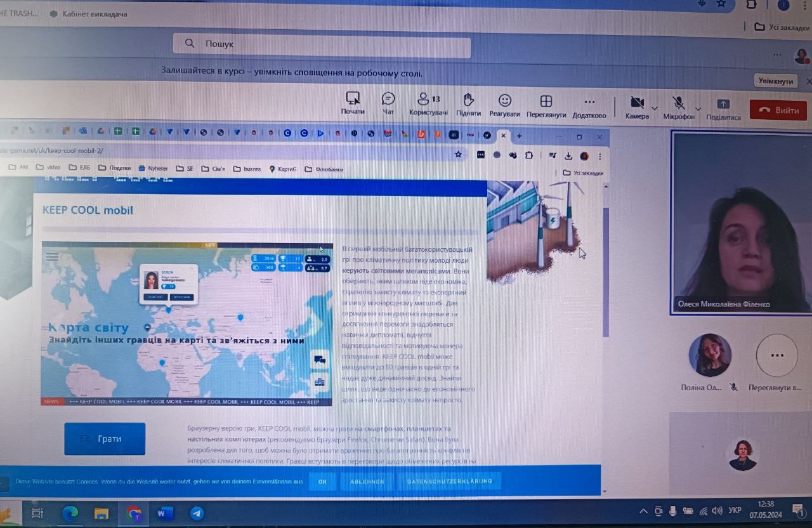Show hidden system tray icons
Screen dimensions: 812x528
click(x=643, y=511)
